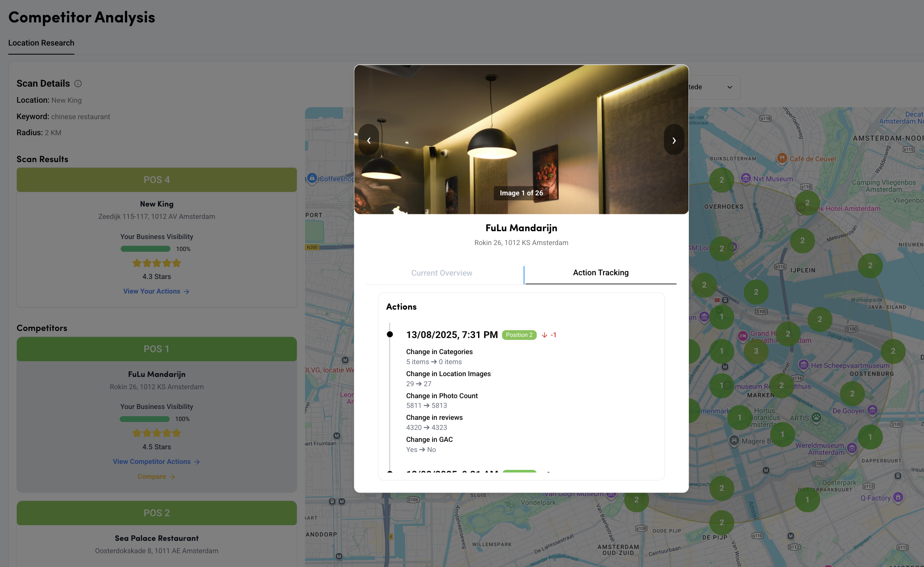The height and width of the screenshot is (567, 924).
Task: Show next image in carousel
Action: pyautogui.click(x=674, y=140)
